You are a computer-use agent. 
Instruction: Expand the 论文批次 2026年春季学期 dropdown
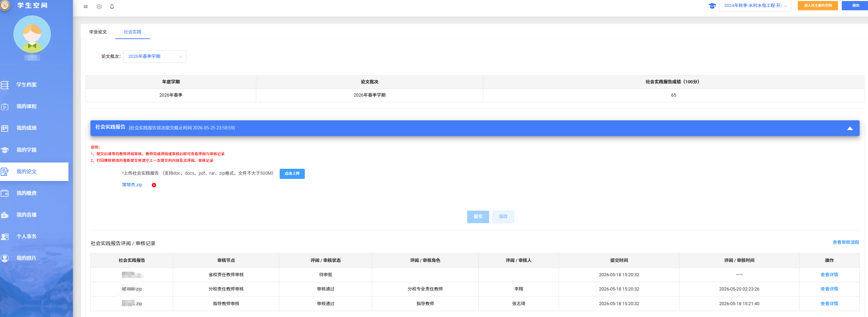(x=155, y=56)
